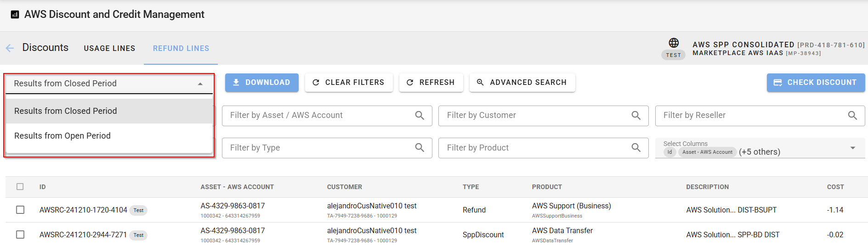Check the row AWSRC-241210-1720-4104
Viewport: 868px width, 246px height.
[20, 210]
